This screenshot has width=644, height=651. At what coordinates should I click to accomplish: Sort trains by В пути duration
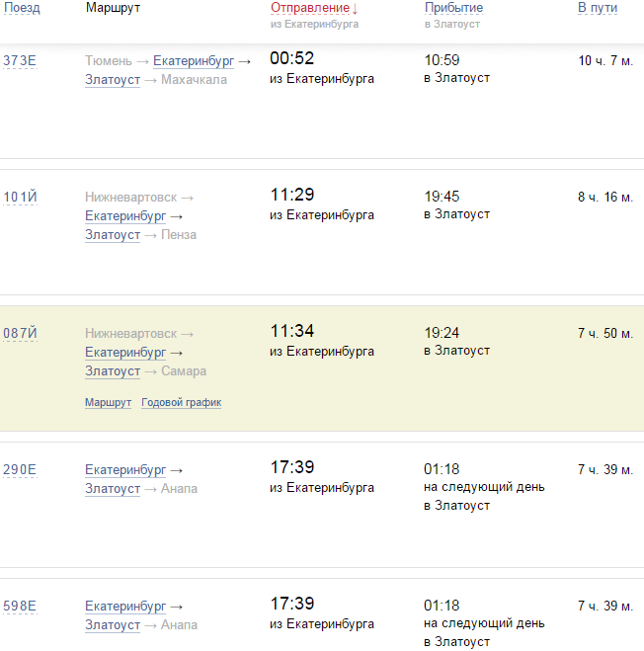click(598, 8)
